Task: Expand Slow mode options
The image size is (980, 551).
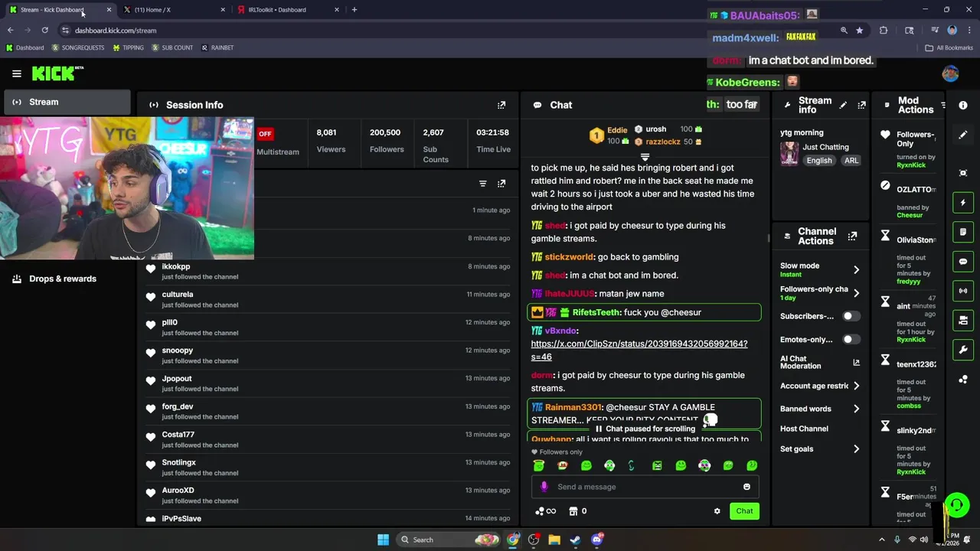Action: point(856,269)
